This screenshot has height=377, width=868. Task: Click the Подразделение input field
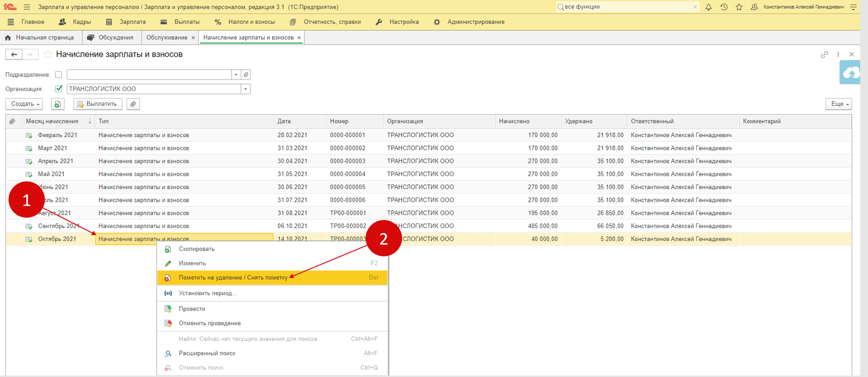click(x=149, y=74)
